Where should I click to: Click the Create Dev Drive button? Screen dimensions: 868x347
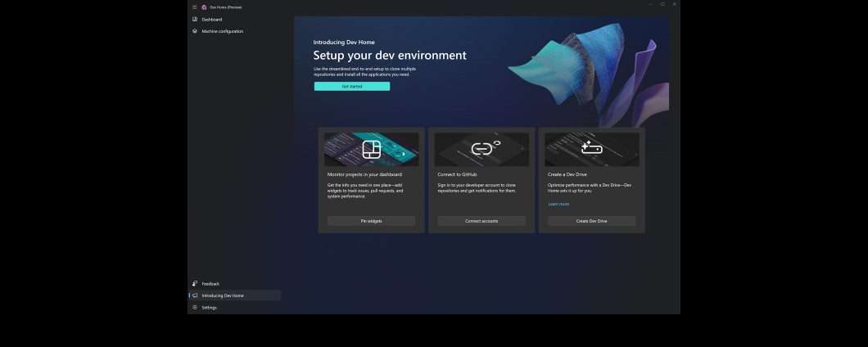[x=592, y=221]
